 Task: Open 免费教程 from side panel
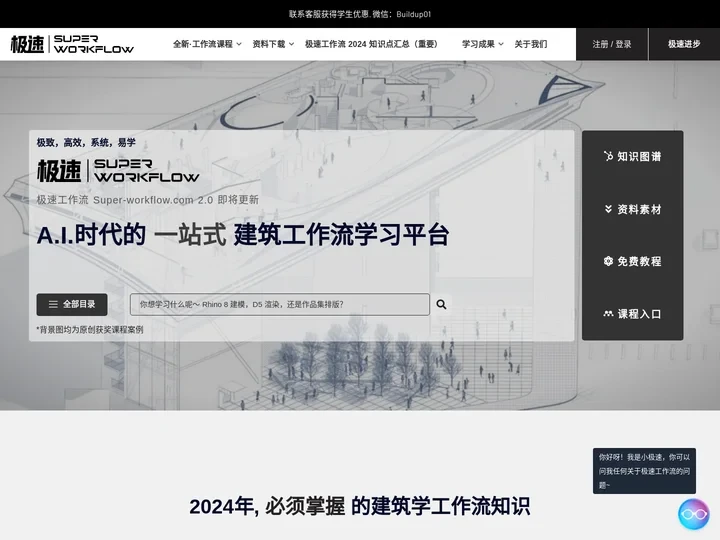click(x=632, y=261)
